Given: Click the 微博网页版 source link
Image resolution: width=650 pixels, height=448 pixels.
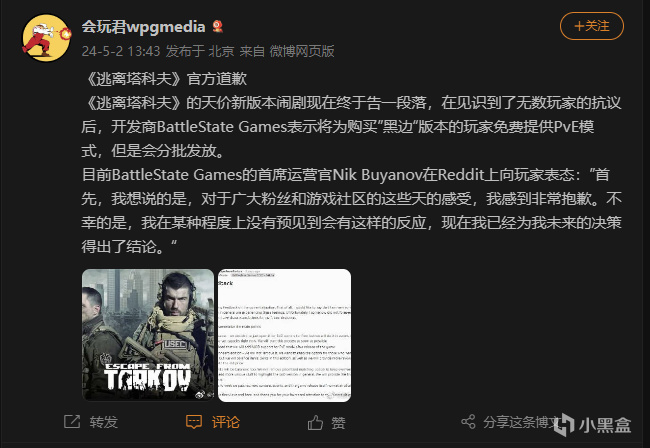Looking at the screenshot, I should [x=302, y=51].
